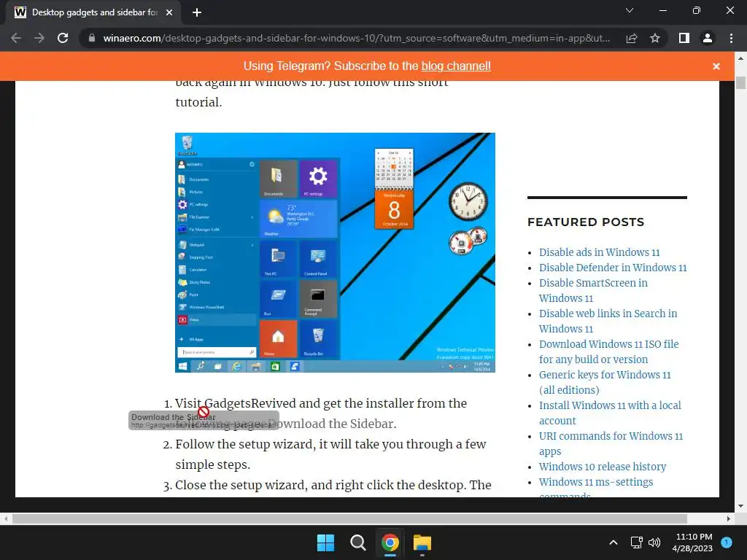Go back to the previous page

(x=16, y=38)
